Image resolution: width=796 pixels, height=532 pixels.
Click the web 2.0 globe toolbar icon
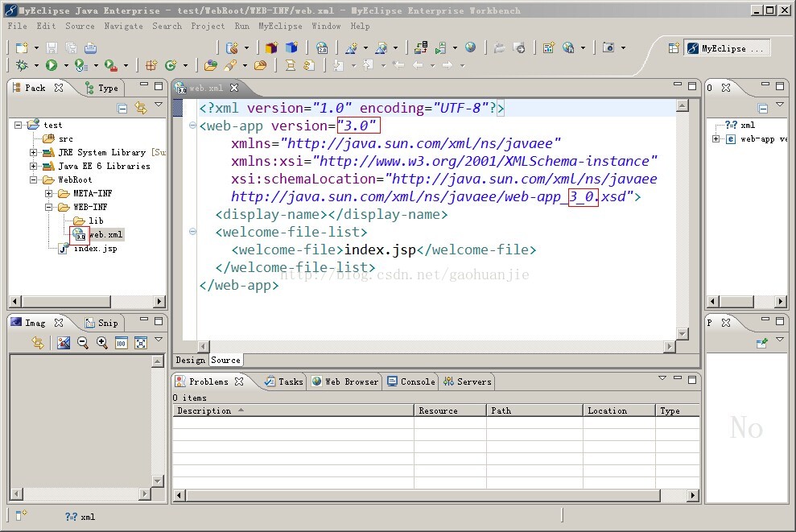click(x=322, y=47)
